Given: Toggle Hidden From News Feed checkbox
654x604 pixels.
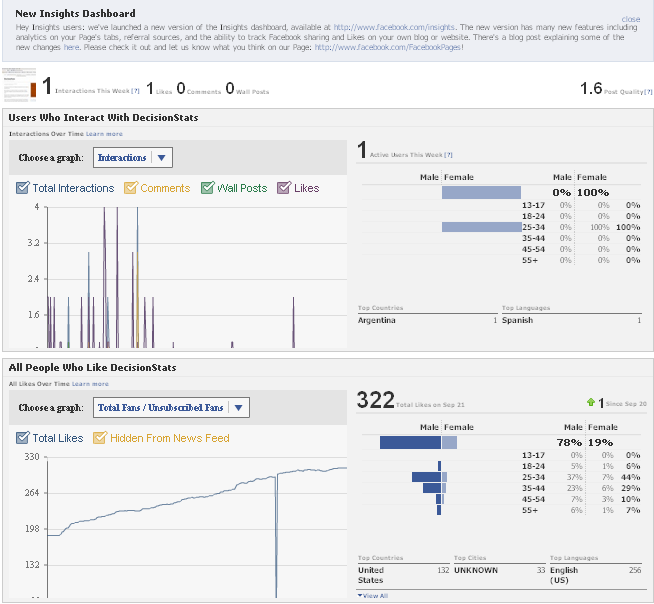Looking at the screenshot, I should point(99,438).
